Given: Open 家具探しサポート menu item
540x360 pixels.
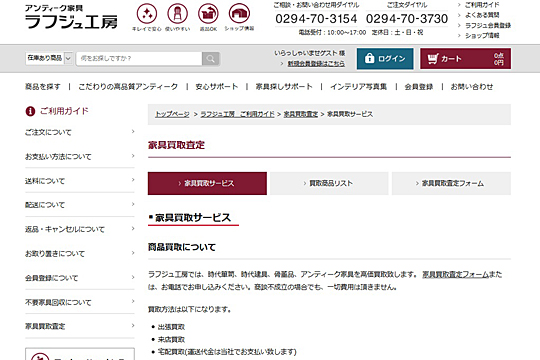Looking at the screenshot, I should pyautogui.click(x=284, y=86).
